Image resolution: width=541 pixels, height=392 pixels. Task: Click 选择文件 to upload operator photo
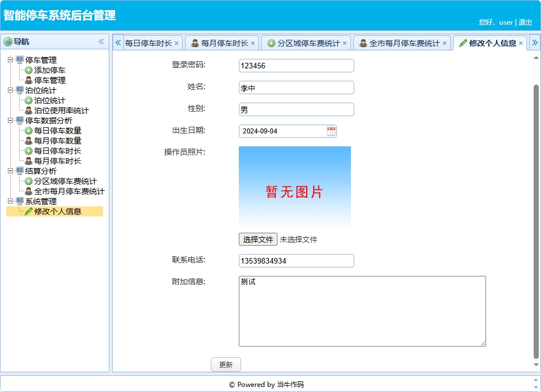coord(258,239)
